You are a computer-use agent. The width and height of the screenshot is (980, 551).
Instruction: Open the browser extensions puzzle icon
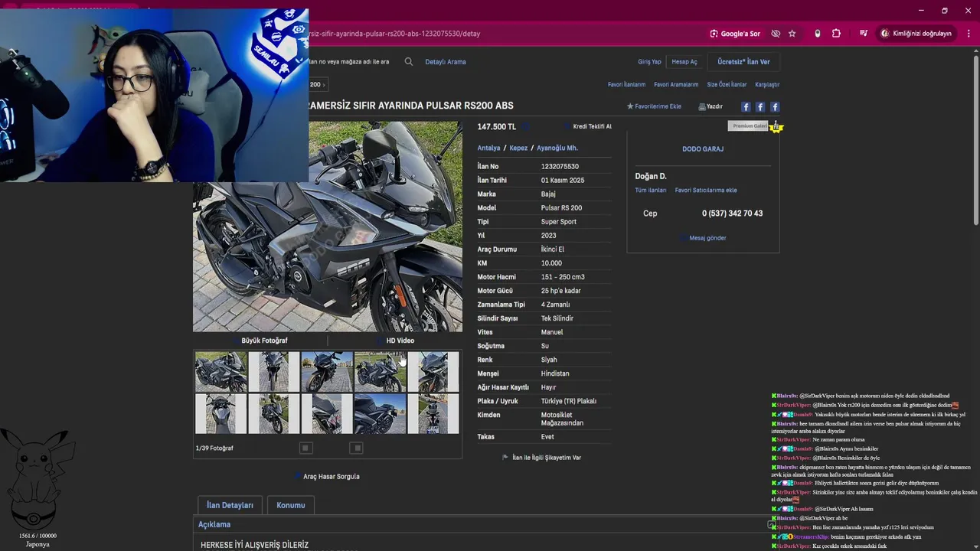pyautogui.click(x=836, y=34)
